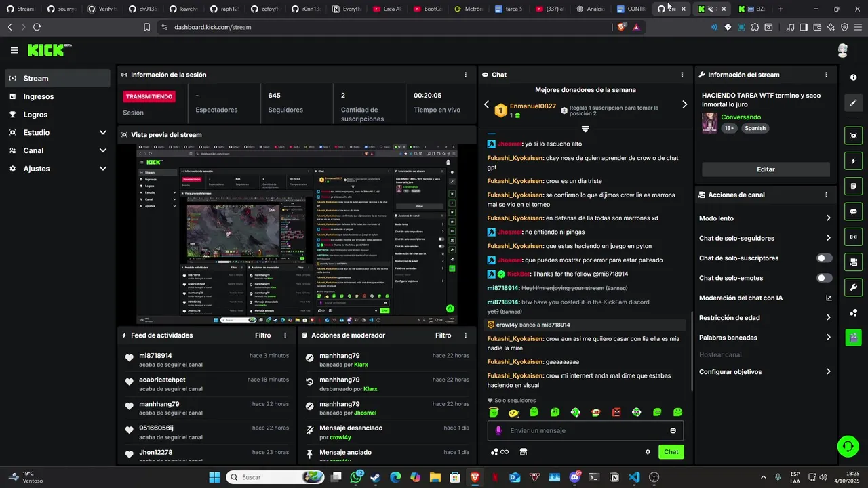Toggle the session info note panel icon
868x488 pixels.
coord(853,186)
